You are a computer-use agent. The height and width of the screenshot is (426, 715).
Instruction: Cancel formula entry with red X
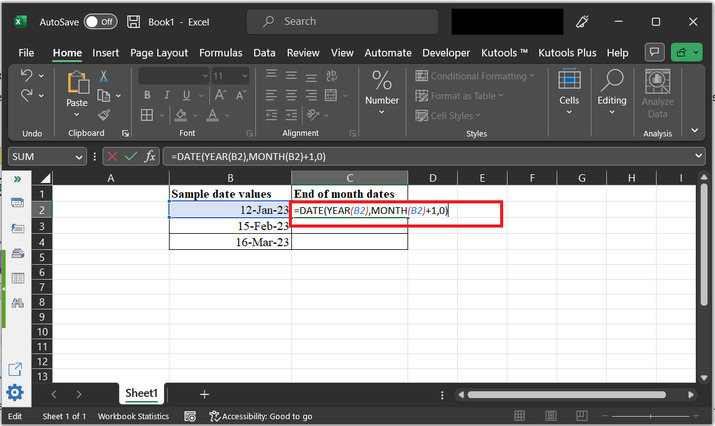click(112, 156)
